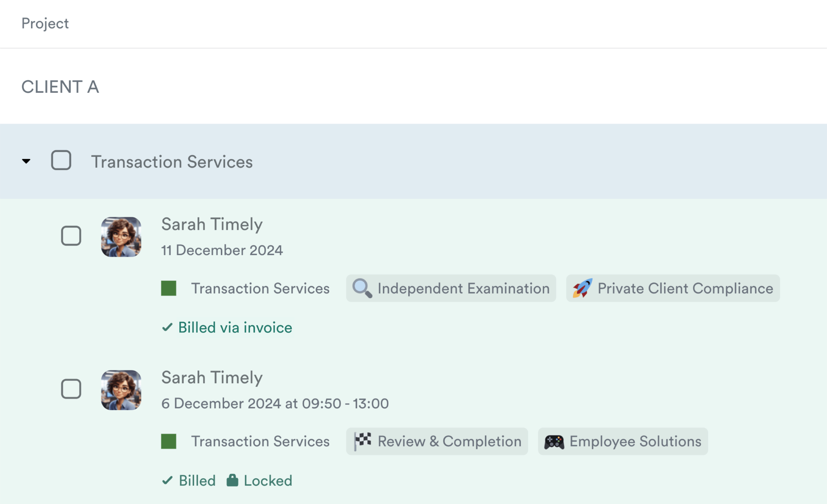Click Sarah Timely's avatar on 6 December entry
This screenshot has width=827, height=504.
coord(121,390)
